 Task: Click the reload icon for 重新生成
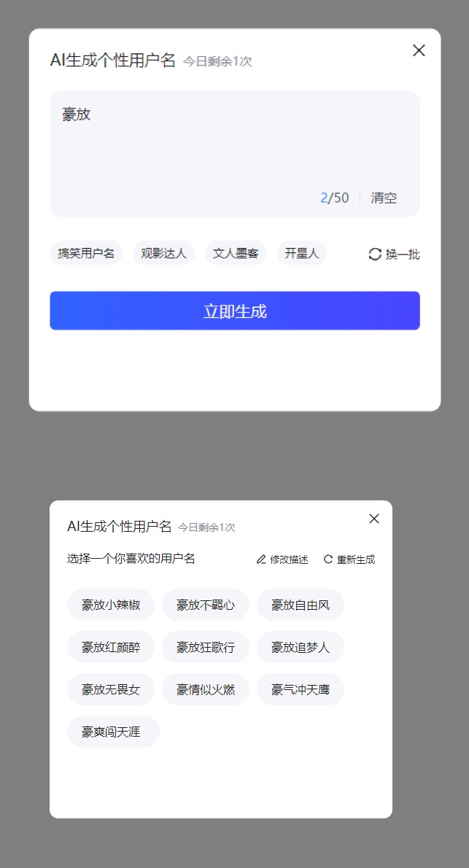[x=328, y=559]
